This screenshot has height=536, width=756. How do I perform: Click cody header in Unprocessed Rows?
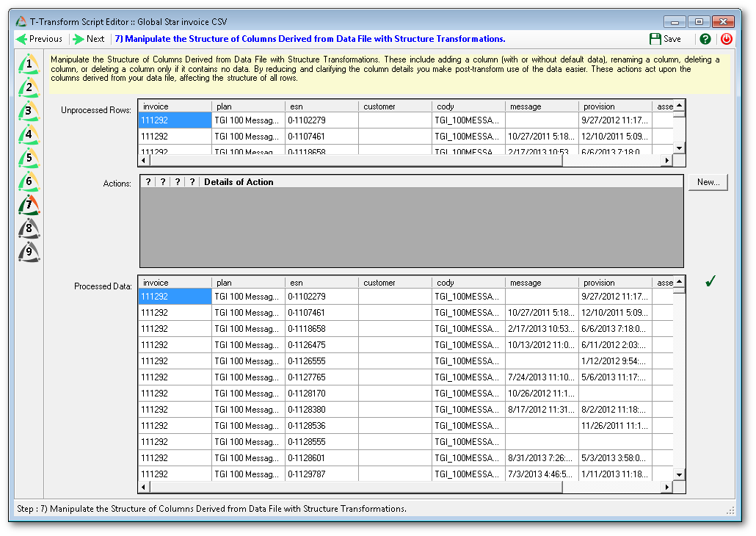[468, 106]
